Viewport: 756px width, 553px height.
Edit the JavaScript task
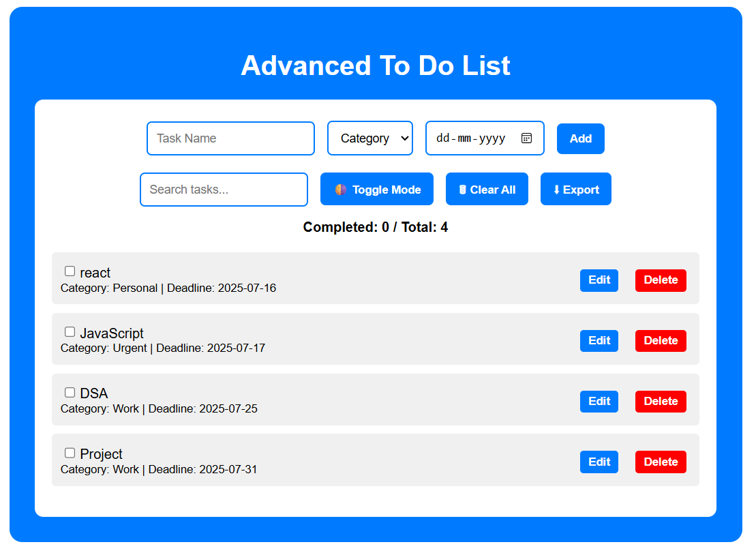[599, 341]
